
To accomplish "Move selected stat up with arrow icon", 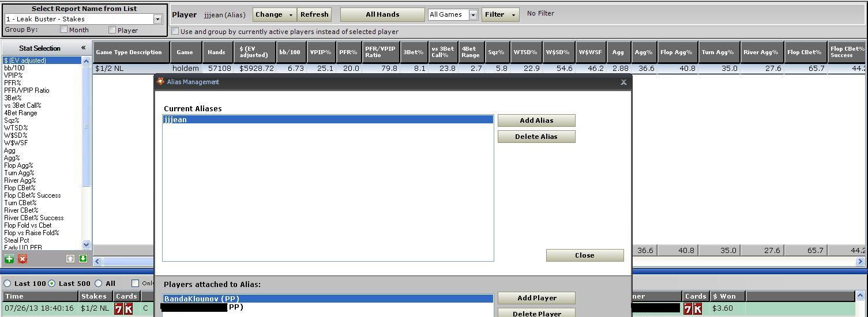I will point(70,259).
